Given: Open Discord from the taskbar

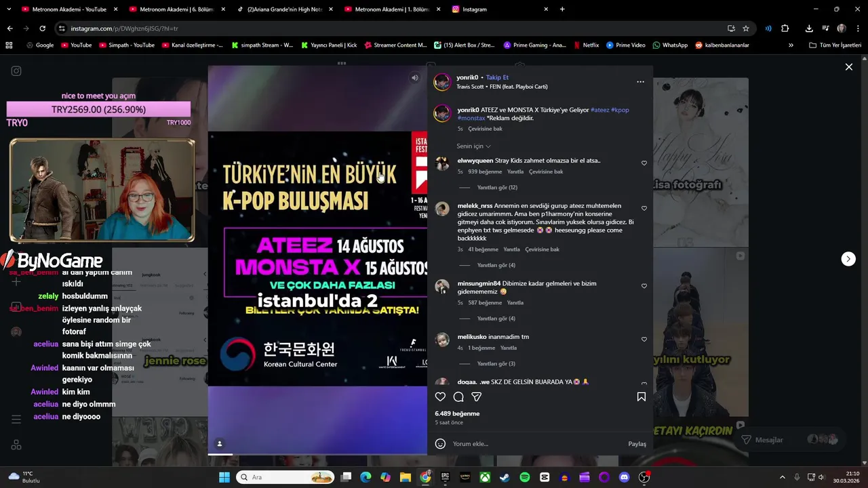Looking at the screenshot, I should [625, 477].
